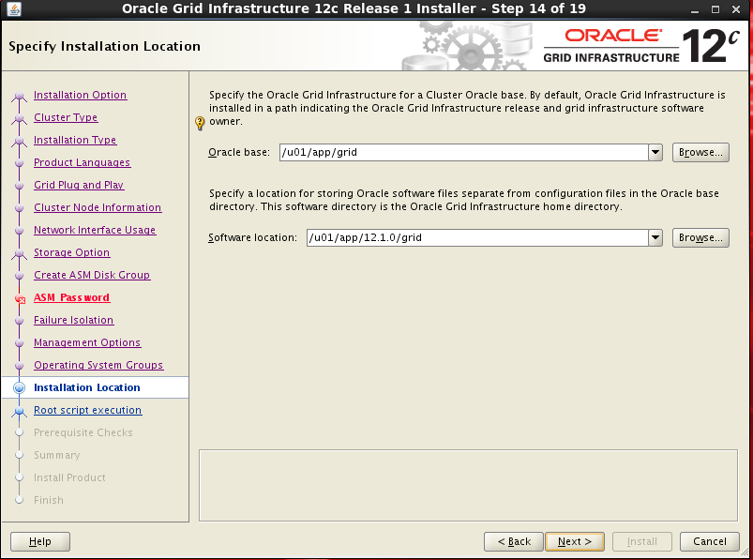The height and width of the screenshot is (560, 753).
Task: Open the Management Options step
Action: pos(87,343)
